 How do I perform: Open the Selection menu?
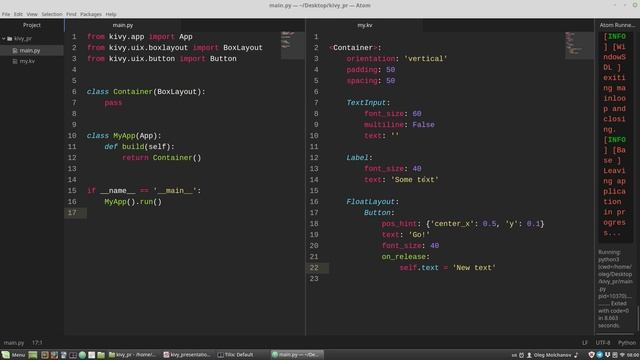tap(52, 14)
